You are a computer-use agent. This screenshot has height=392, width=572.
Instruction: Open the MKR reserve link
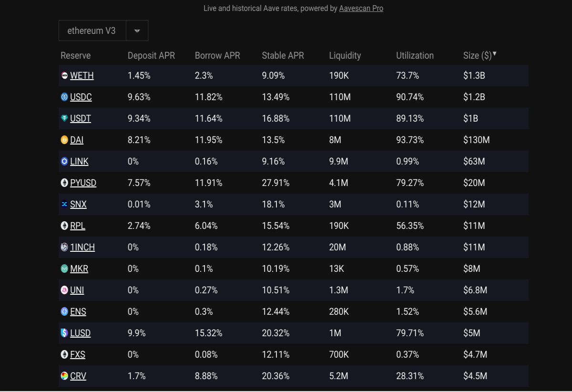pyautogui.click(x=79, y=268)
